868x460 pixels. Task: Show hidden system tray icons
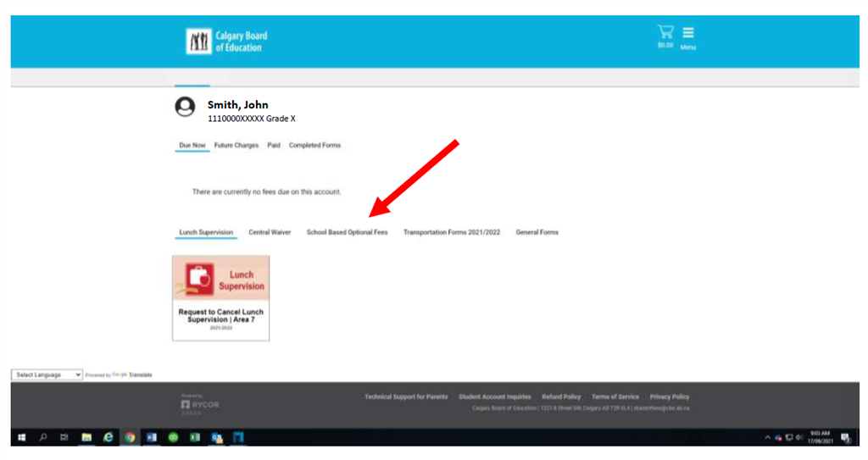[x=768, y=437]
